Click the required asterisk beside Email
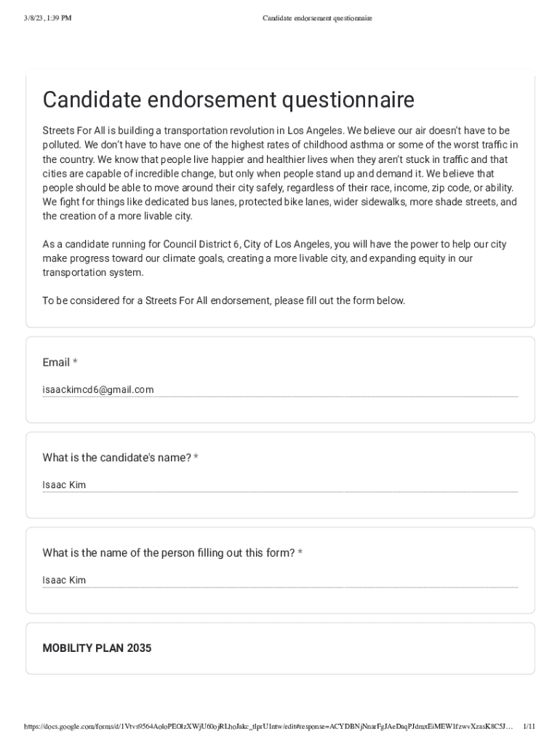Viewport: 560px width, 745px height. (x=76, y=362)
